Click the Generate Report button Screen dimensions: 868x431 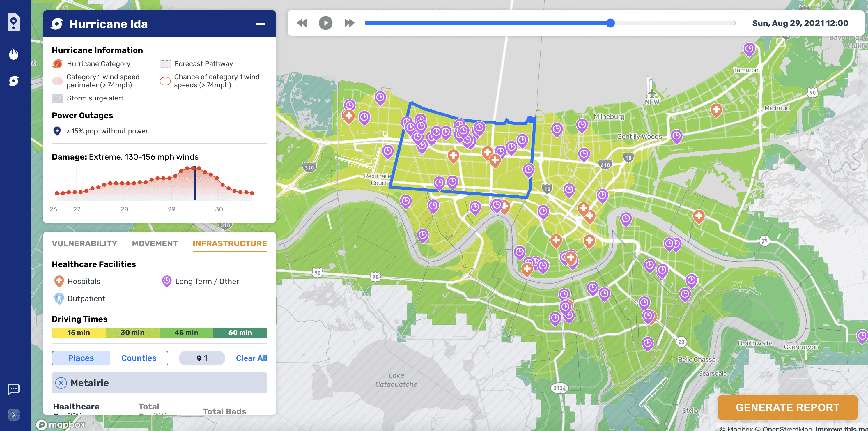coord(787,407)
